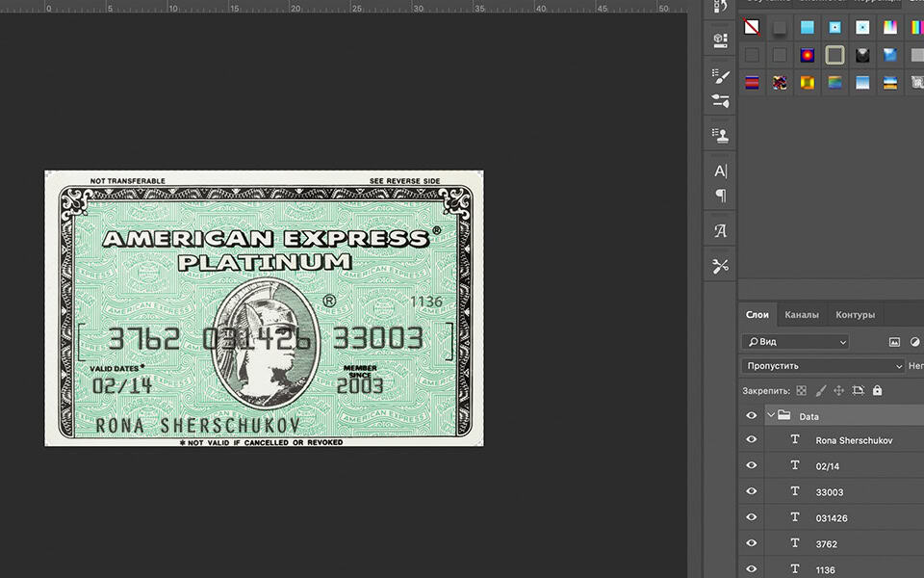Filter layers by pixel layers icon

(x=894, y=342)
